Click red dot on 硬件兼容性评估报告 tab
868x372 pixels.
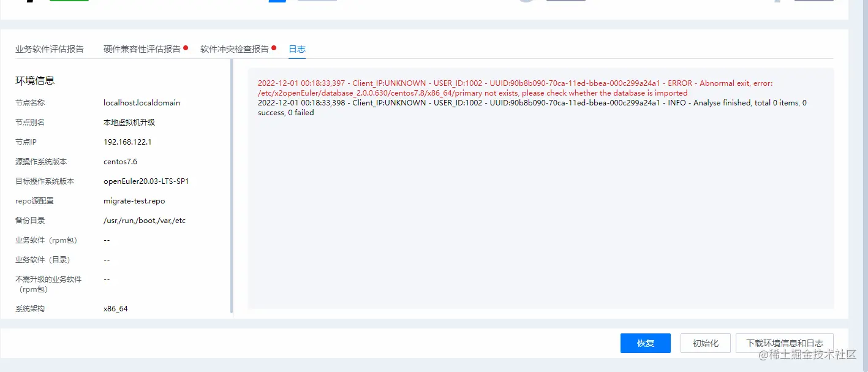(x=186, y=47)
